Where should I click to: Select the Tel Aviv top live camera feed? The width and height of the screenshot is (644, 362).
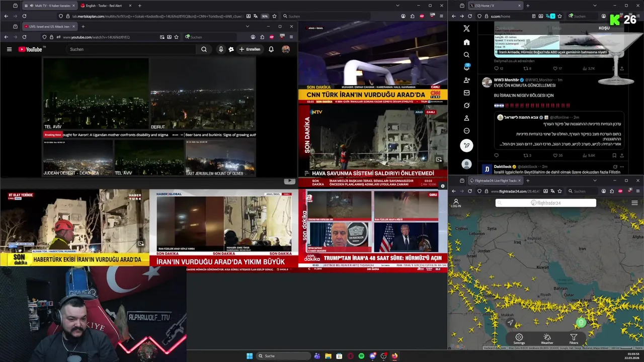(96, 94)
